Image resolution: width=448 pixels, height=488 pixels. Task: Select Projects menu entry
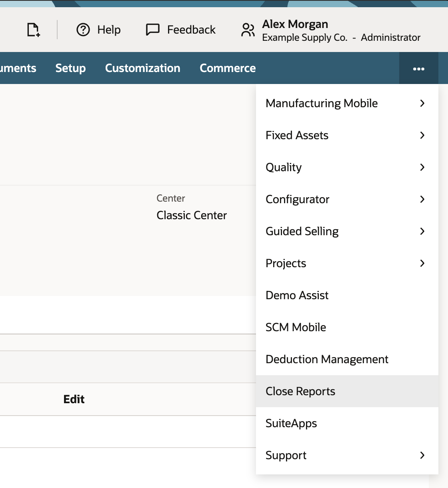click(347, 263)
